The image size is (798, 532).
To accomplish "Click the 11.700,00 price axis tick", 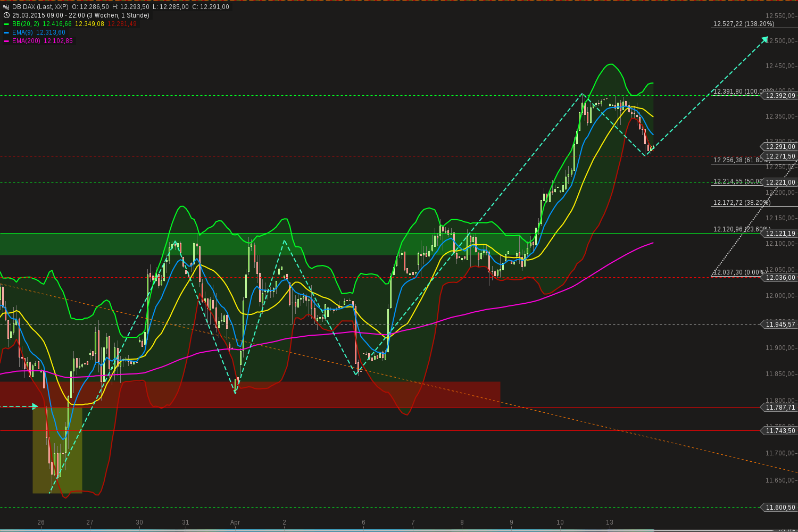I will pyautogui.click(x=780, y=453).
